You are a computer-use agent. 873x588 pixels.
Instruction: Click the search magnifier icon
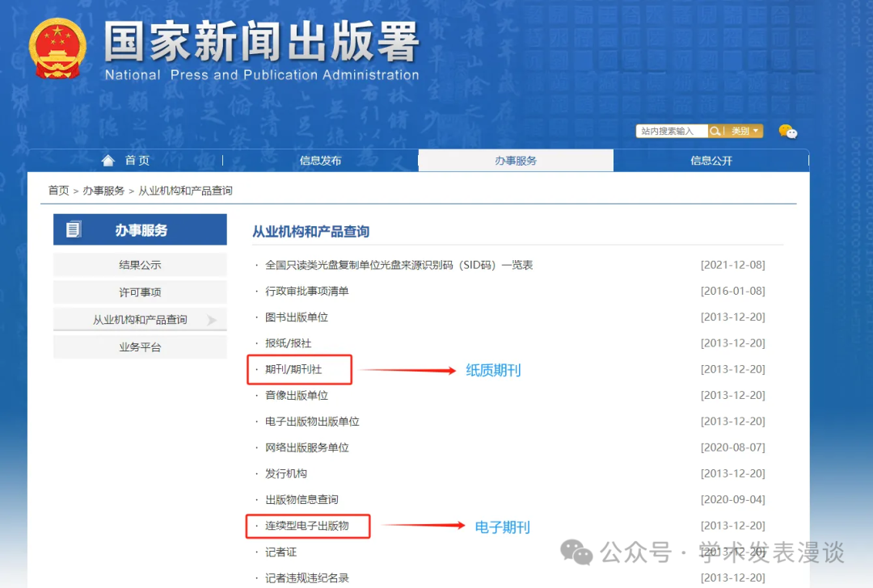(x=715, y=131)
